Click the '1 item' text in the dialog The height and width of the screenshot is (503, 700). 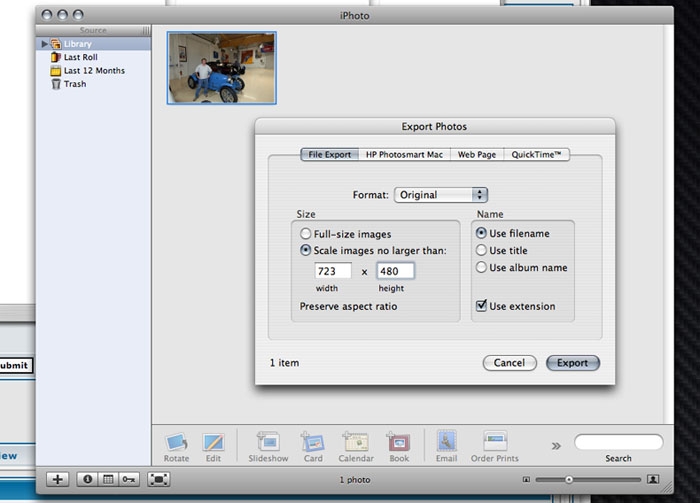coord(284,363)
